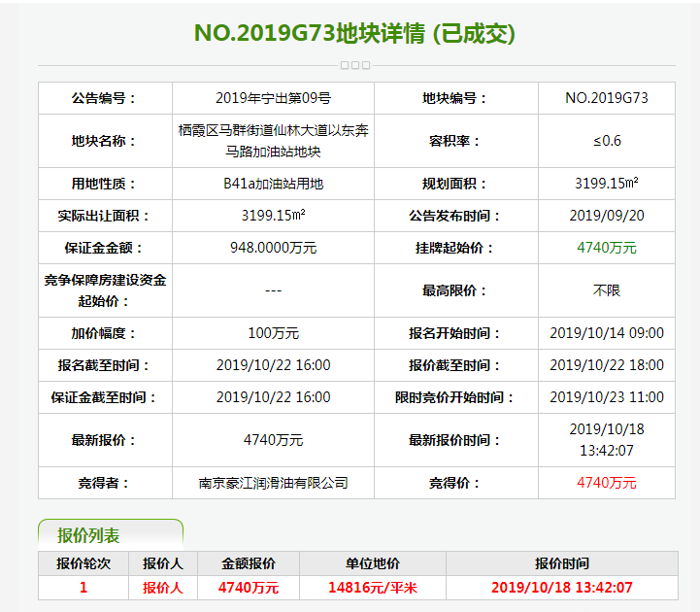Select the 实际出让面积 value 3199.15㎡
The width and height of the screenshot is (700, 612).
click(273, 216)
